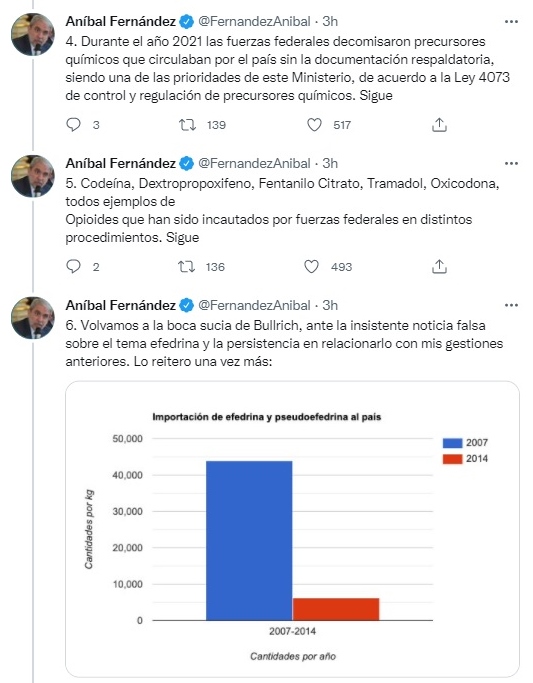Open Aníbal Fernández profile from tweet 4 name

pyautogui.click(x=121, y=21)
